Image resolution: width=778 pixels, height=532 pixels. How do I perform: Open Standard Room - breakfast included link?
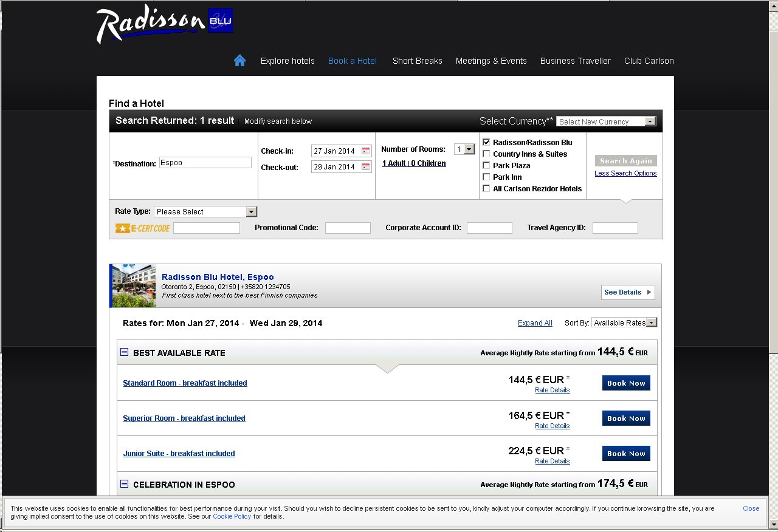pyautogui.click(x=185, y=383)
